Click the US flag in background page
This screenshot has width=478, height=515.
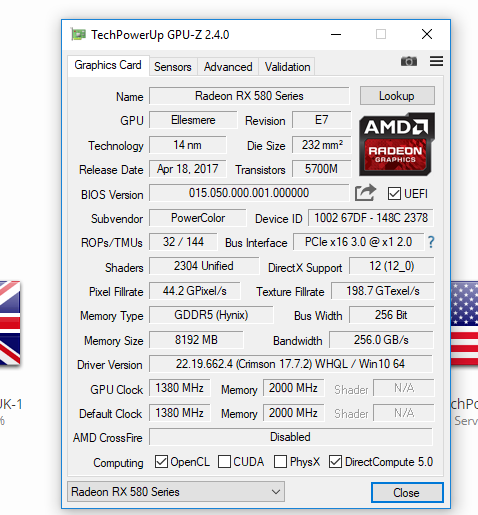(x=464, y=323)
